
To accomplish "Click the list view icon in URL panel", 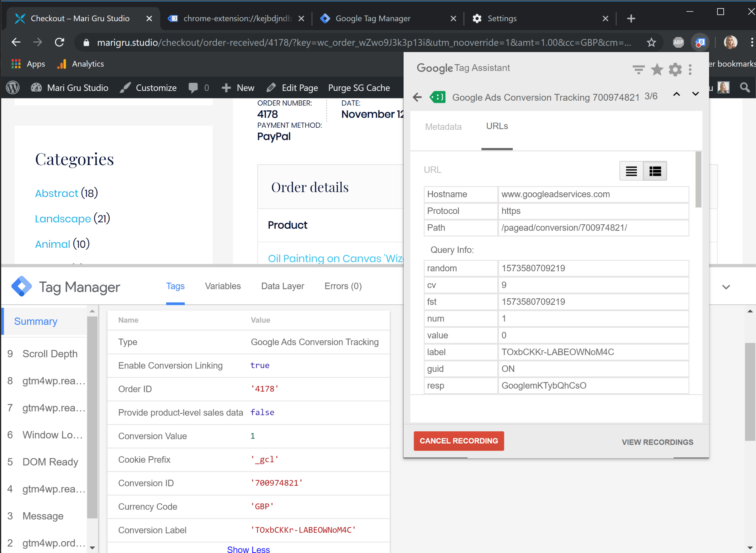I will pyautogui.click(x=632, y=171).
